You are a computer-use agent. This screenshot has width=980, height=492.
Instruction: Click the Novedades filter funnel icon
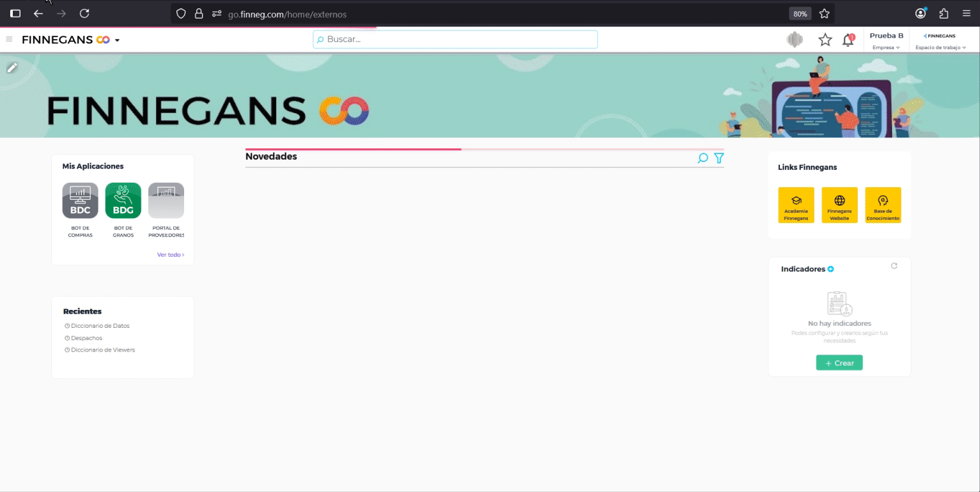pyautogui.click(x=719, y=158)
